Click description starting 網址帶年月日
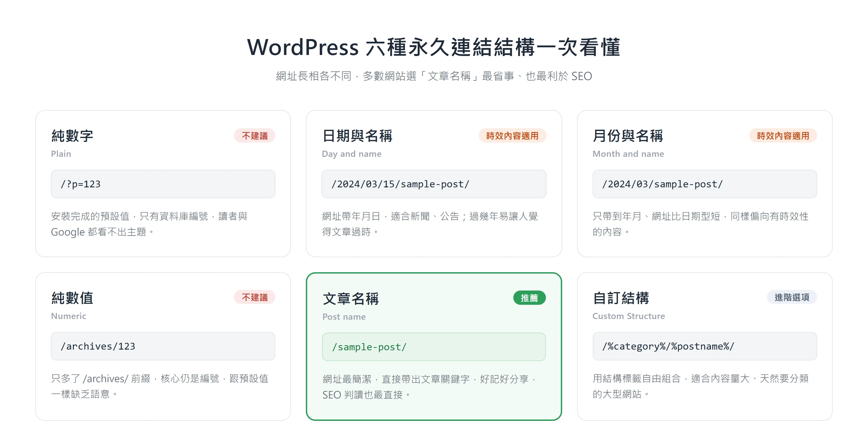The image size is (868, 429). click(430, 224)
